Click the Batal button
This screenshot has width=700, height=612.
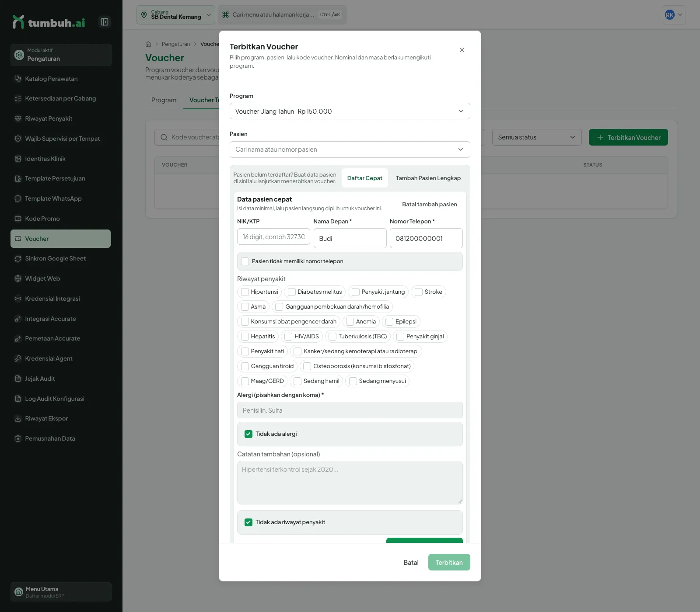pyautogui.click(x=411, y=563)
